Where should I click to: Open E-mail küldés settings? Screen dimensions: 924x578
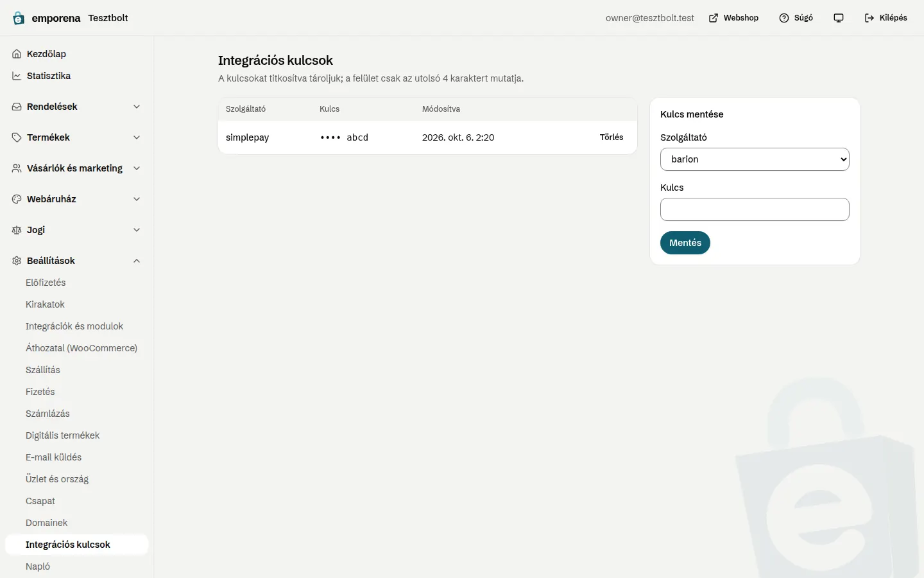76,457
